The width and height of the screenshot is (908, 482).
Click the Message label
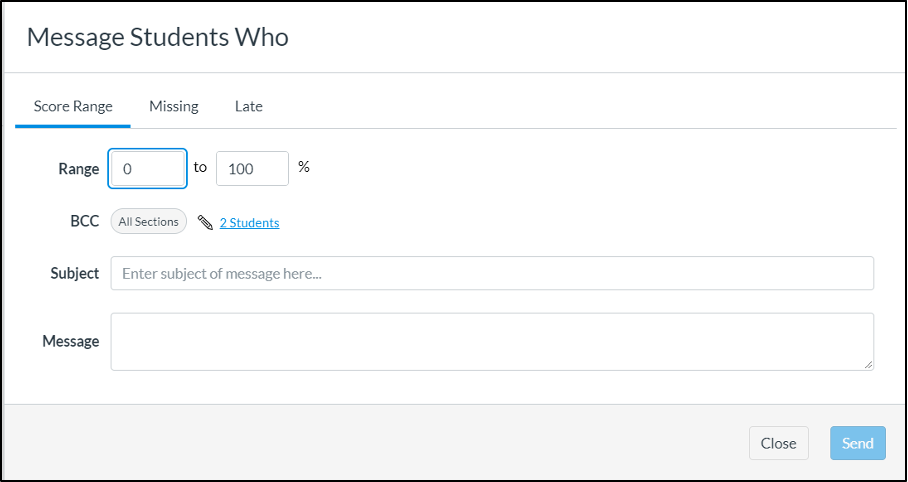pos(71,341)
